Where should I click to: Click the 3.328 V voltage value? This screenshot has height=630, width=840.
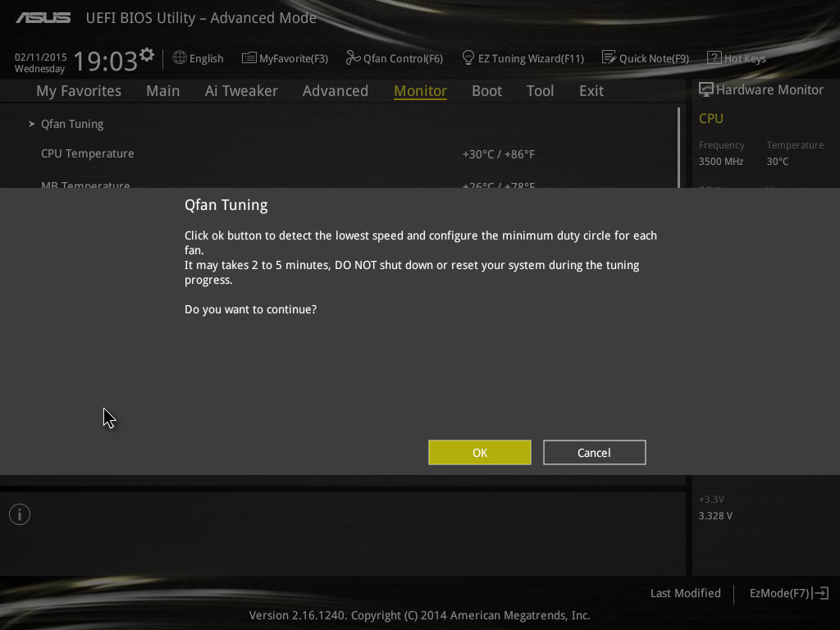(x=715, y=516)
